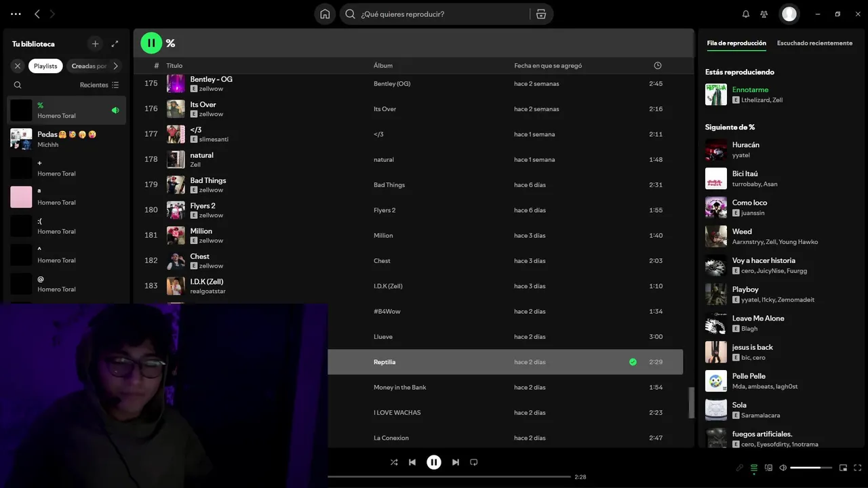Open the user profile avatar menu
Viewport: 868px width, 488px height.
point(789,14)
